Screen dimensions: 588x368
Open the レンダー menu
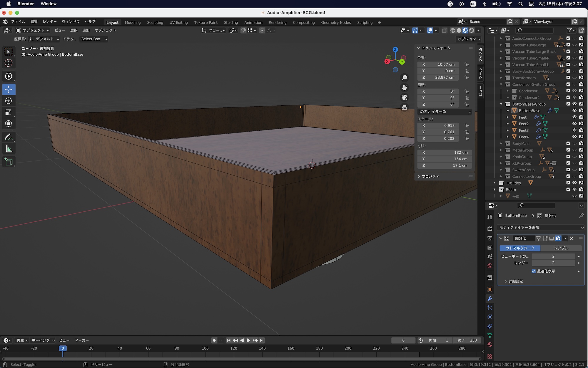coord(49,21)
